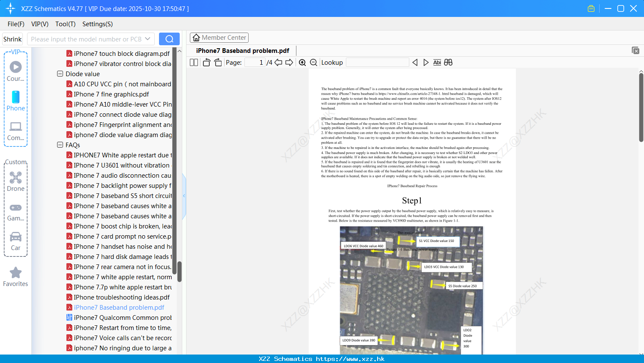Find previous lookup match triangle
This screenshot has width=644, height=363.
[x=415, y=62]
